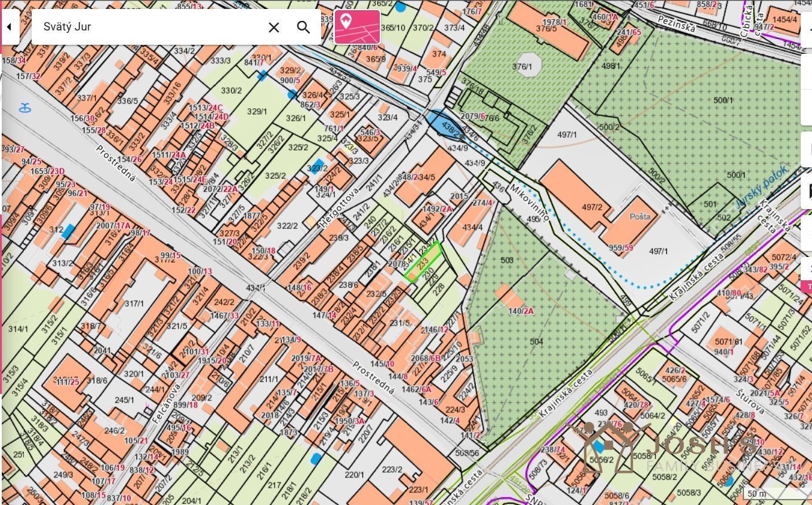Select parcel 330/2
Screen dimensions: 812x505
(231, 90)
